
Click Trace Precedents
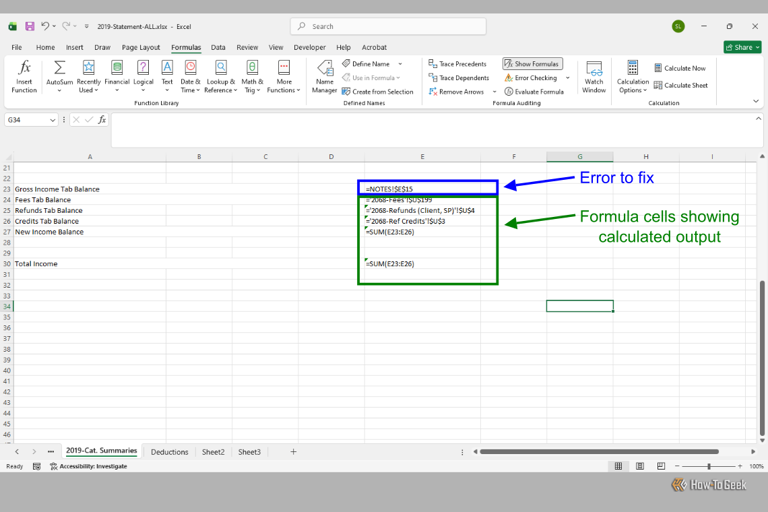tap(457, 64)
